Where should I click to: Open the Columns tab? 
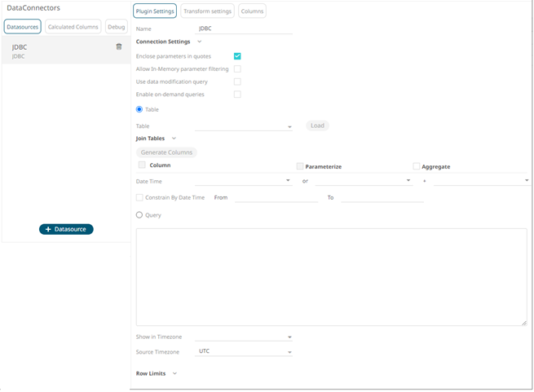(252, 11)
